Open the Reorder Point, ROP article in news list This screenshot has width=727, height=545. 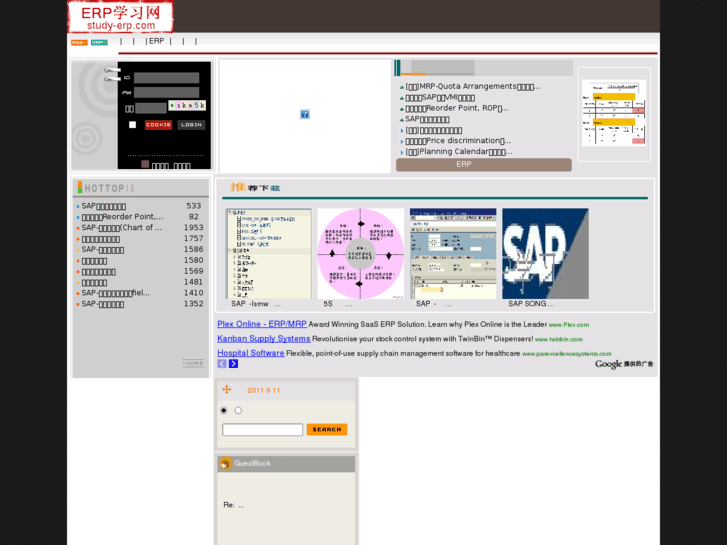click(457, 108)
